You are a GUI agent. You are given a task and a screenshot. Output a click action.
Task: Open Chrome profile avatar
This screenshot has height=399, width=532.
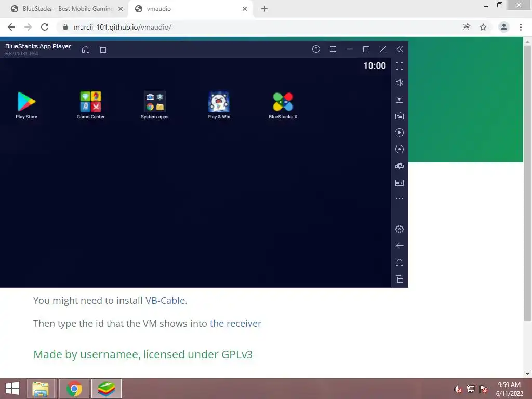click(x=504, y=27)
